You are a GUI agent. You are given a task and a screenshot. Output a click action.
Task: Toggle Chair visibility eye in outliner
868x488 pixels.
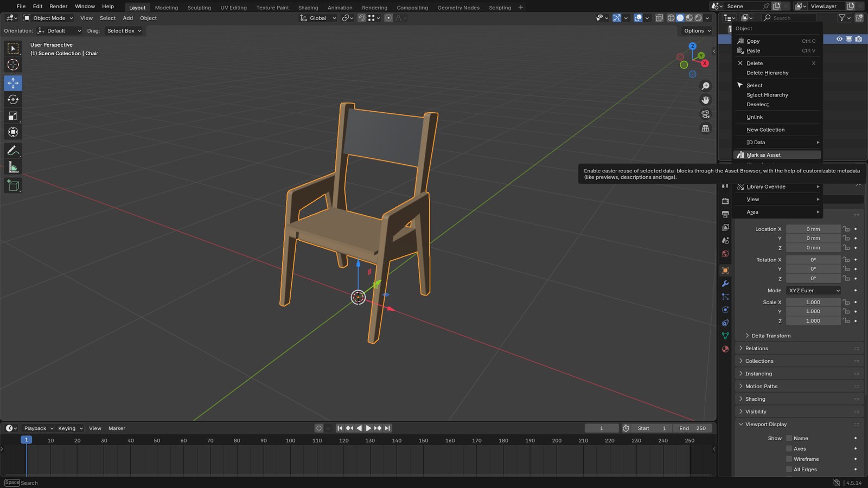839,39
